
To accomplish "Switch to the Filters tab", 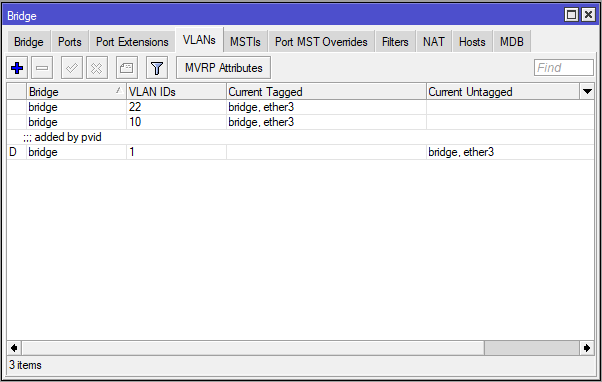I will coord(395,41).
